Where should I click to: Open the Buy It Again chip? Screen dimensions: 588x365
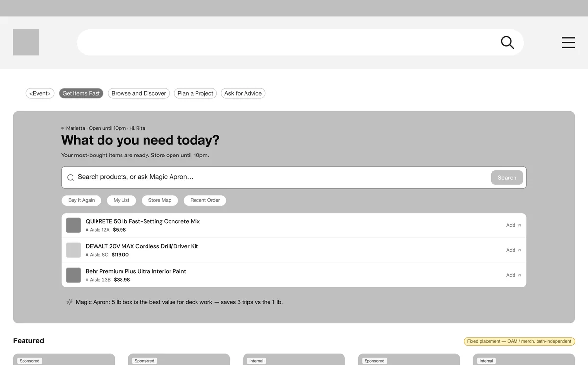[81, 200]
